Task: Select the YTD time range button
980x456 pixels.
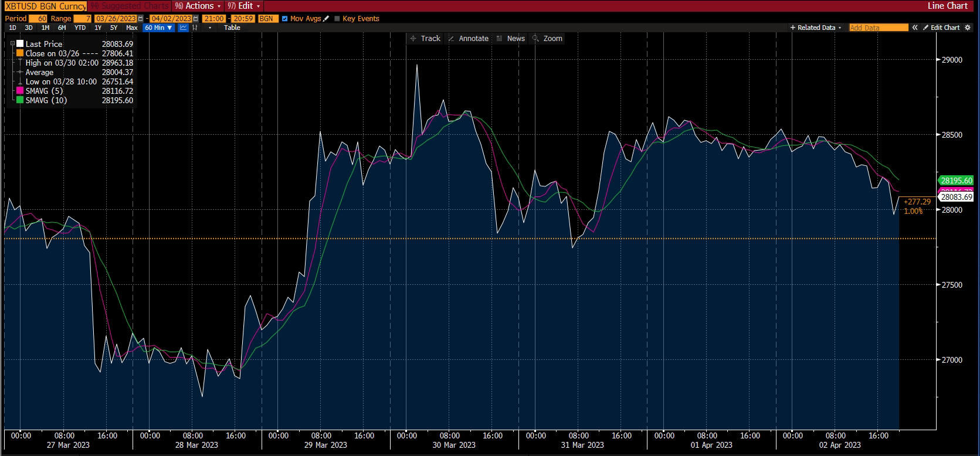Action: pos(80,28)
